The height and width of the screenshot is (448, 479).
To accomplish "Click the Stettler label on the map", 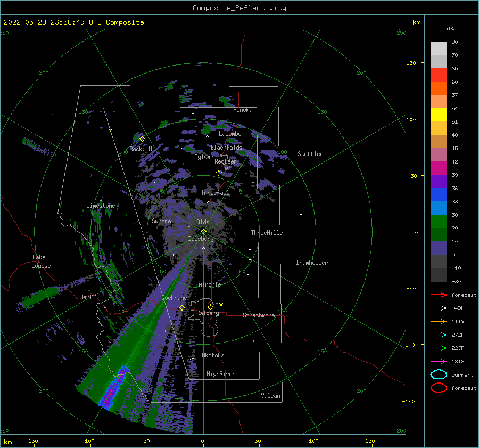I will click(310, 154).
